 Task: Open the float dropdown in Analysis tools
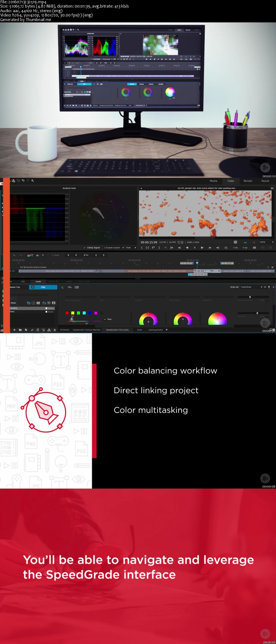(x=131, y=248)
